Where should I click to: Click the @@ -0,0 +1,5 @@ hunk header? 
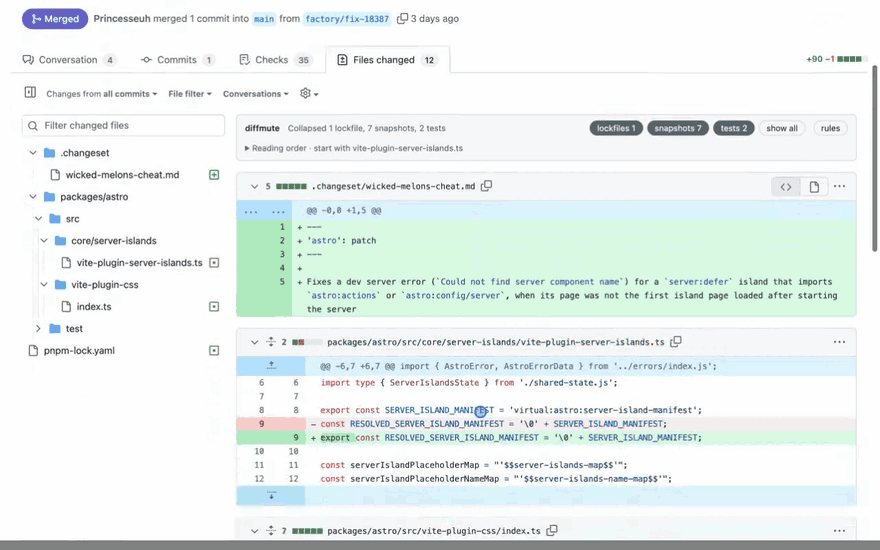343,210
